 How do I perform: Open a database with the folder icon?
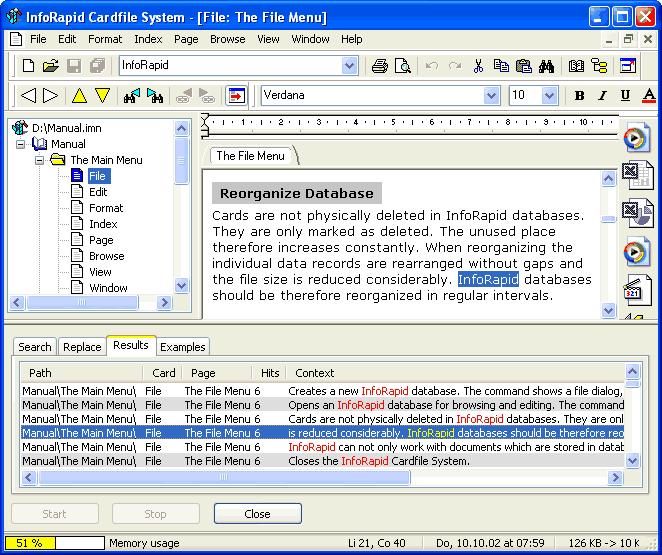pyautogui.click(x=51, y=66)
